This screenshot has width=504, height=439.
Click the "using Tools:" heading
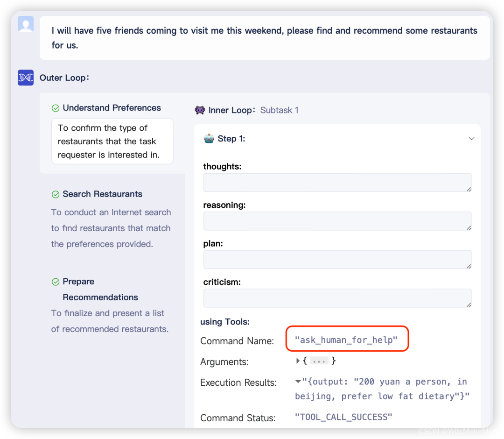(x=225, y=322)
